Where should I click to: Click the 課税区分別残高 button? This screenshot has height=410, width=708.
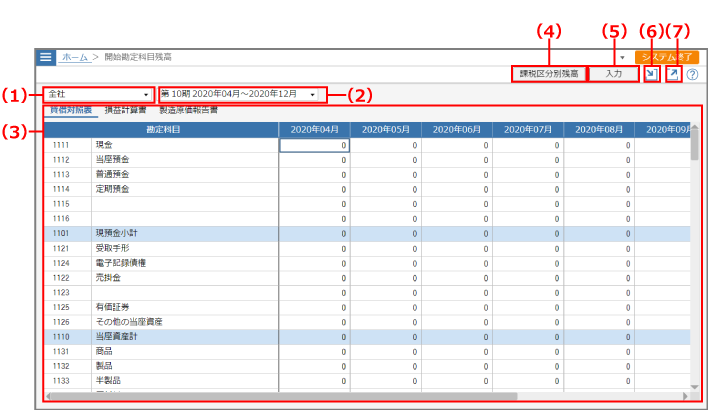pos(547,74)
